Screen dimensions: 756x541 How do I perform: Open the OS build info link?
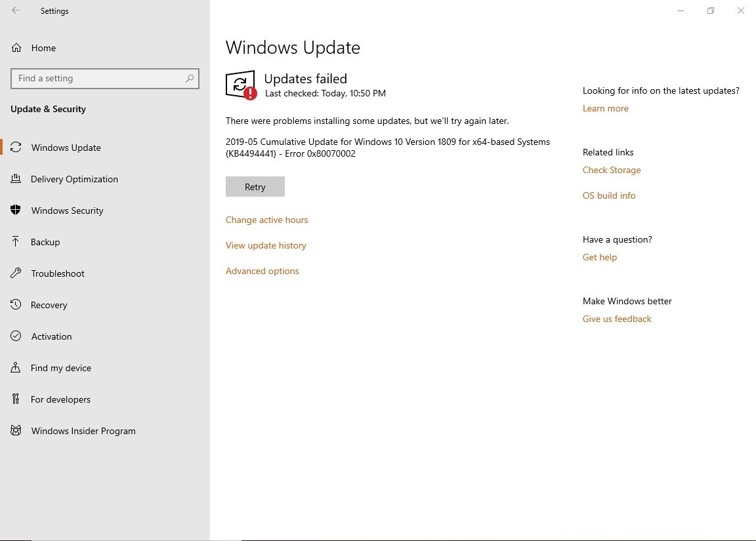pyautogui.click(x=609, y=195)
